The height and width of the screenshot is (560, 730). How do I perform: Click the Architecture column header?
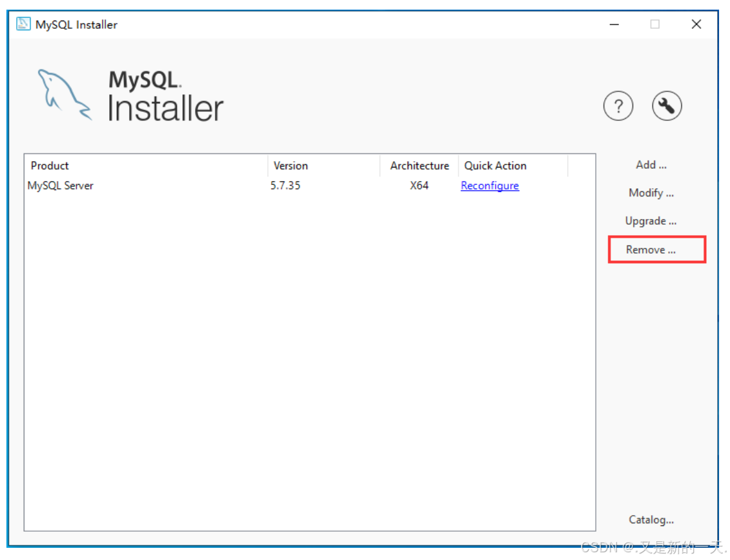419,166
